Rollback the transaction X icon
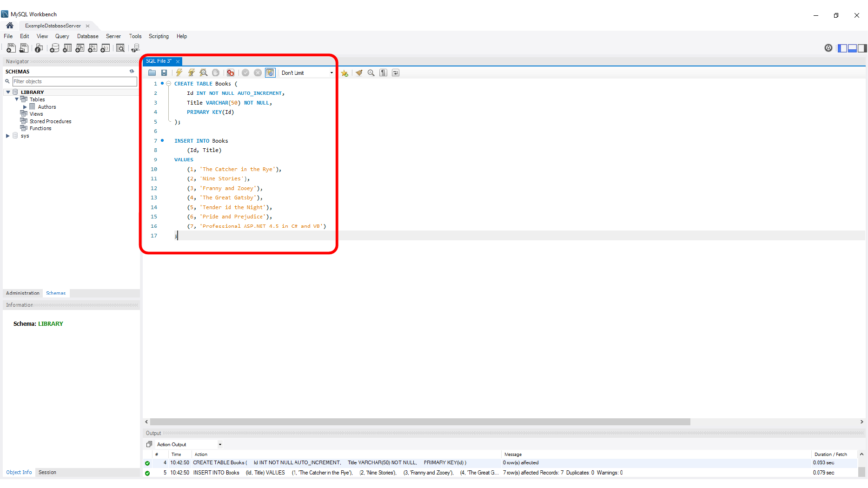This screenshot has width=868, height=488. click(258, 73)
